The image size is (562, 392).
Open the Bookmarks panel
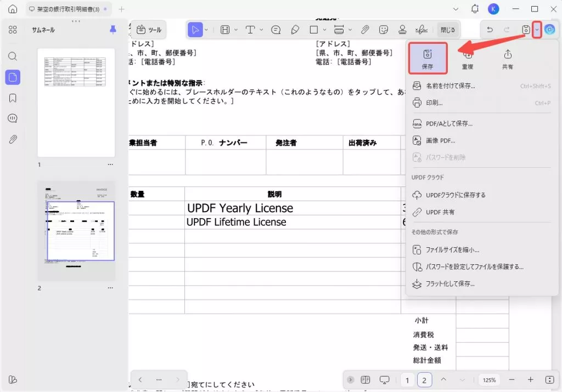[x=13, y=98]
